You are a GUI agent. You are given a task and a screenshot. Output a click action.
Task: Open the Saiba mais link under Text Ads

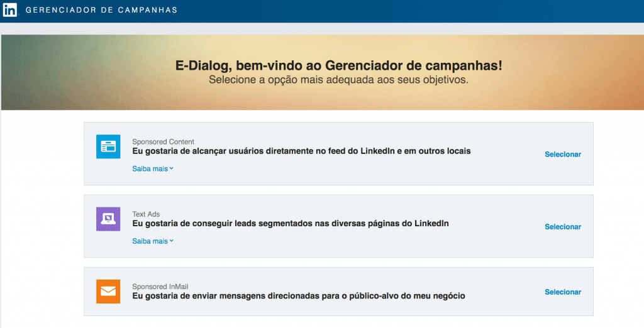point(150,241)
